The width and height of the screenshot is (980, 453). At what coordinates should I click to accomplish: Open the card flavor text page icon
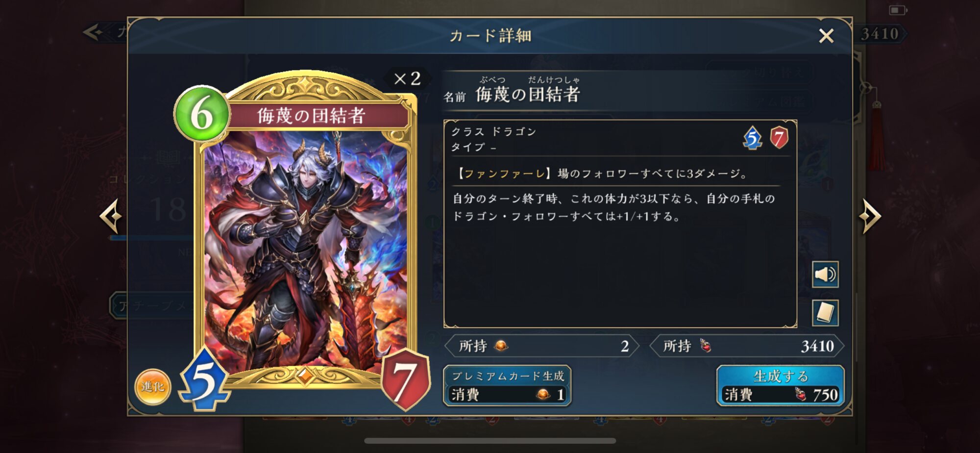click(825, 313)
